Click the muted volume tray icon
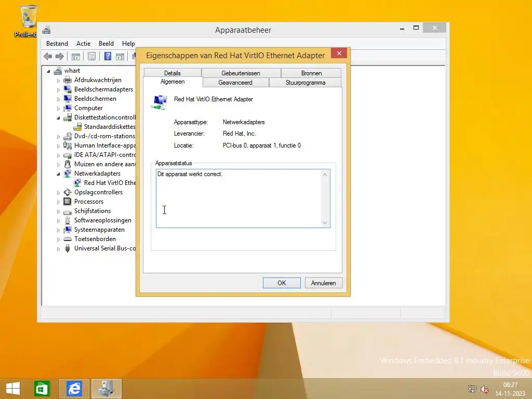Viewport: 532px width, 399px height. tap(485, 389)
